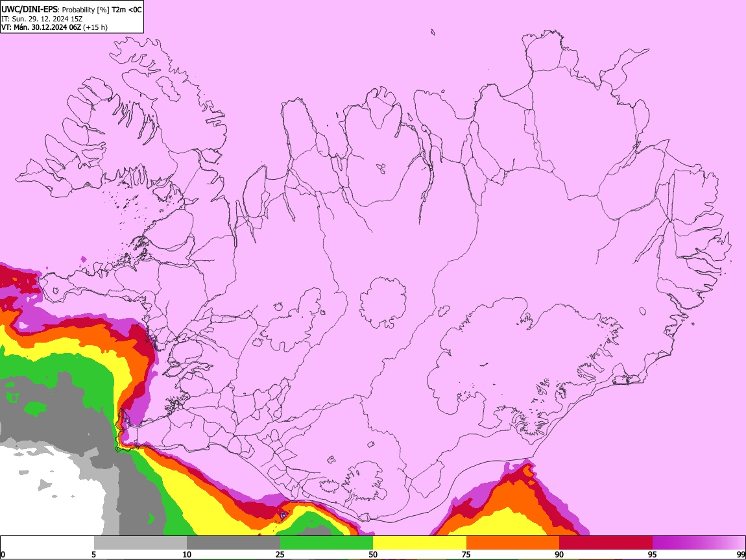
Task: Click the yellow 50–75 legend segment
Action: point(420,543)
